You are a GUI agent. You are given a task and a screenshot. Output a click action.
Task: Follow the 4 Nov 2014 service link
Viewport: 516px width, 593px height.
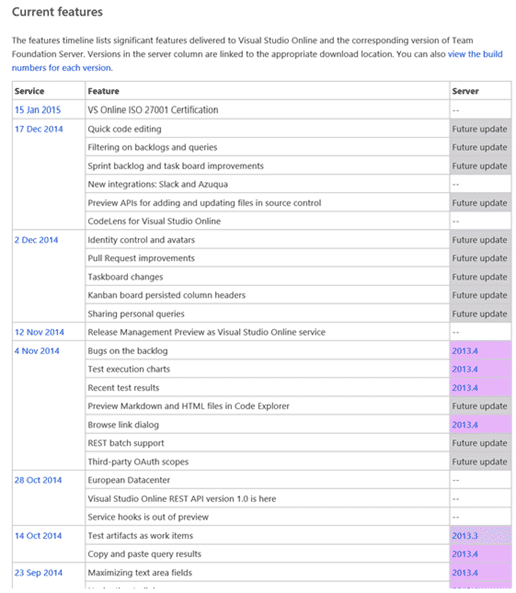click(x=37, y=351)
